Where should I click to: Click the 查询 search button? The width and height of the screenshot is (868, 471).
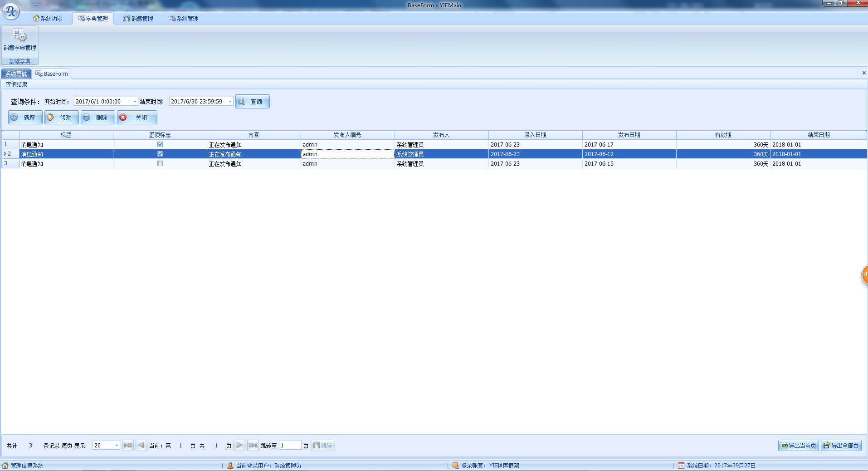click(x=252, y=102)
